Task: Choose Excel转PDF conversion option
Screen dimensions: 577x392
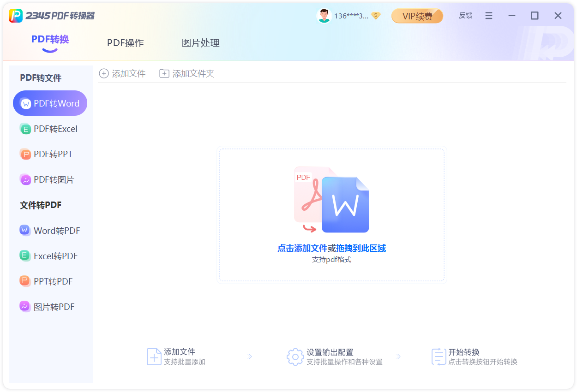Action: (x=50, y=256)
